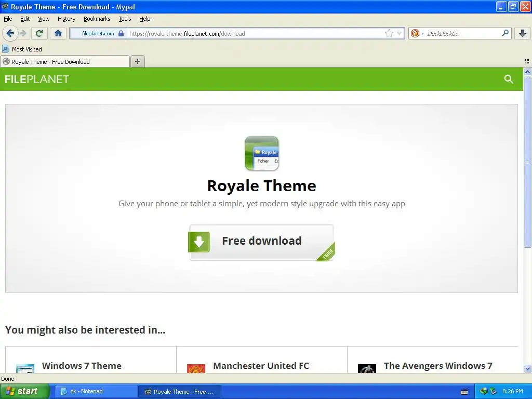The width and height of the screenshot is (532, 399).
Task: Click the FILEPLANET logo
Action: (37, 79)
